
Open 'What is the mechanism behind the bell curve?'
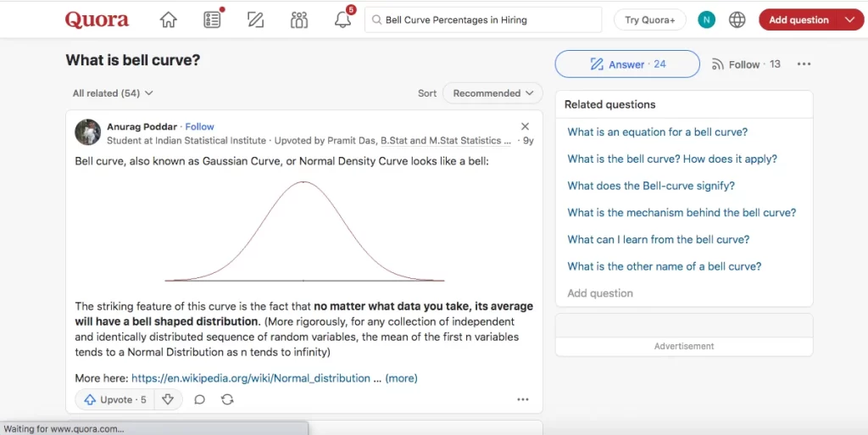[682, 213]
